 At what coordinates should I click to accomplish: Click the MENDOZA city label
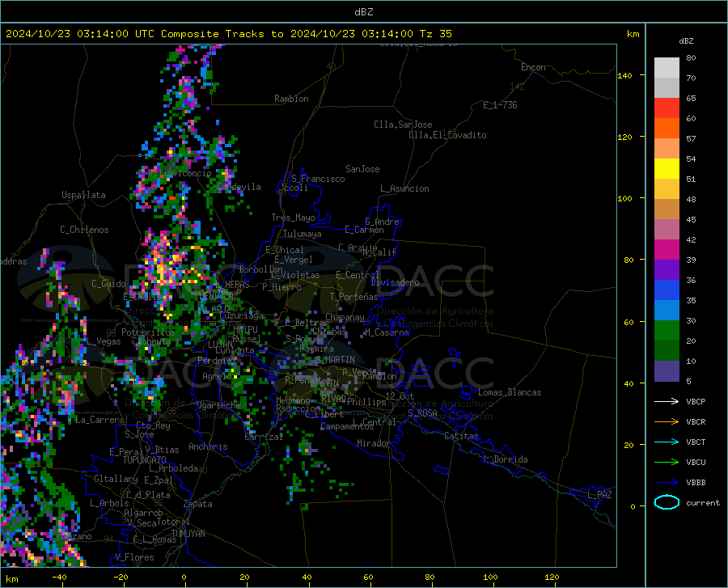(x=216, y=295)
